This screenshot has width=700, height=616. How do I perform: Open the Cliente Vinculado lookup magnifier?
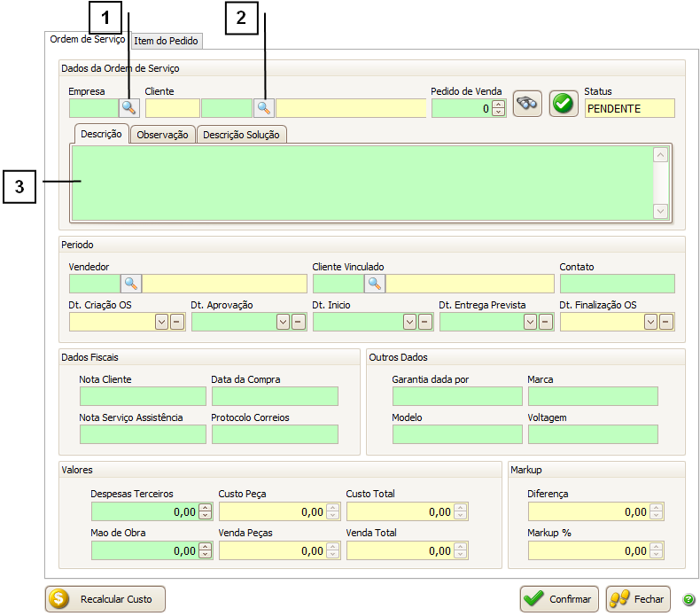pos(374,284)
